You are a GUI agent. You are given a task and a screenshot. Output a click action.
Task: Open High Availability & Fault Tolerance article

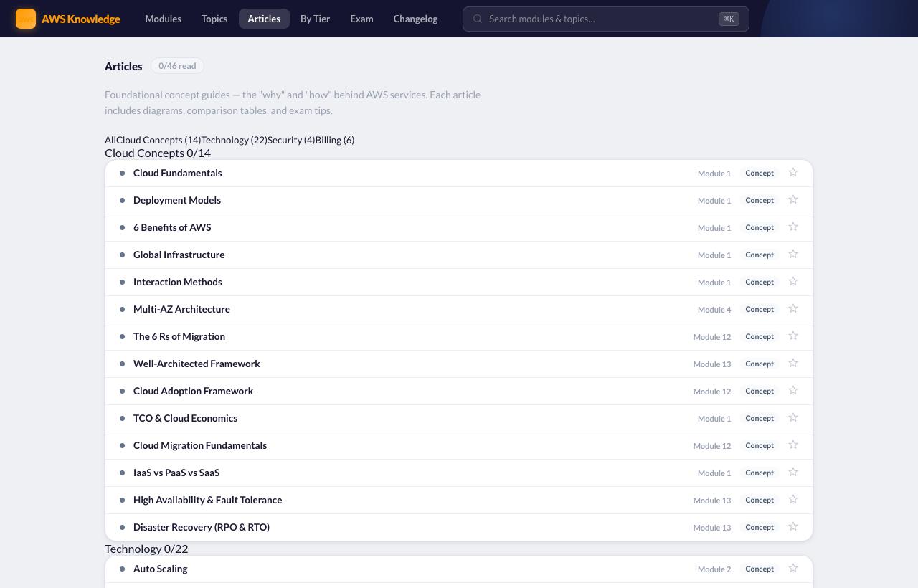(459, 500)
